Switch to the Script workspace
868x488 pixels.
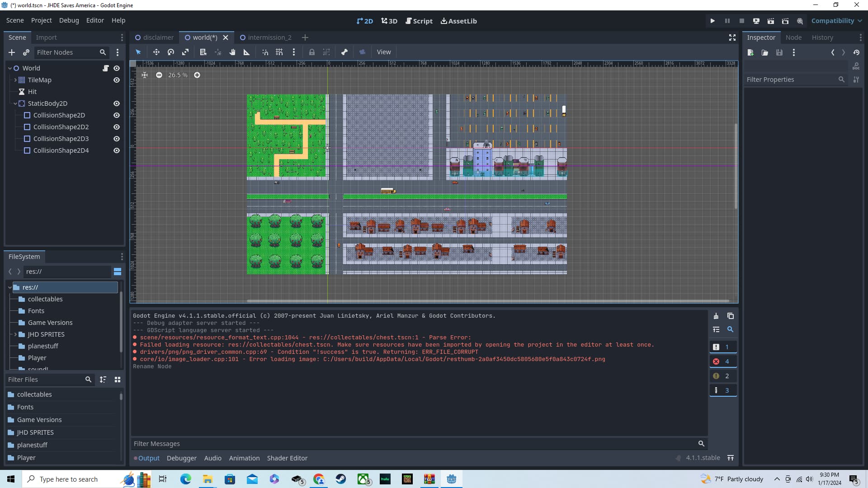pos(419,21)
